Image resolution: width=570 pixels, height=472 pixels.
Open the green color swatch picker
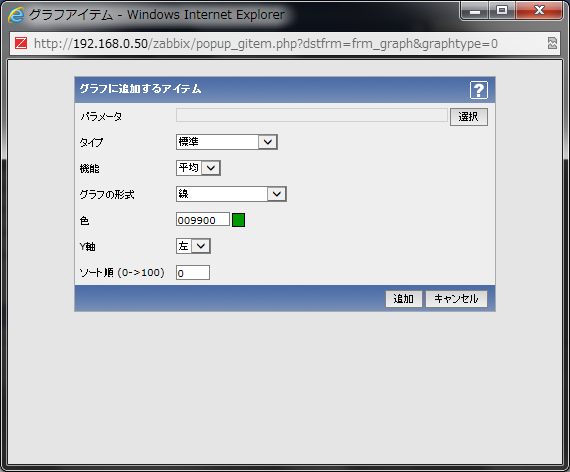tap(238, 220)
